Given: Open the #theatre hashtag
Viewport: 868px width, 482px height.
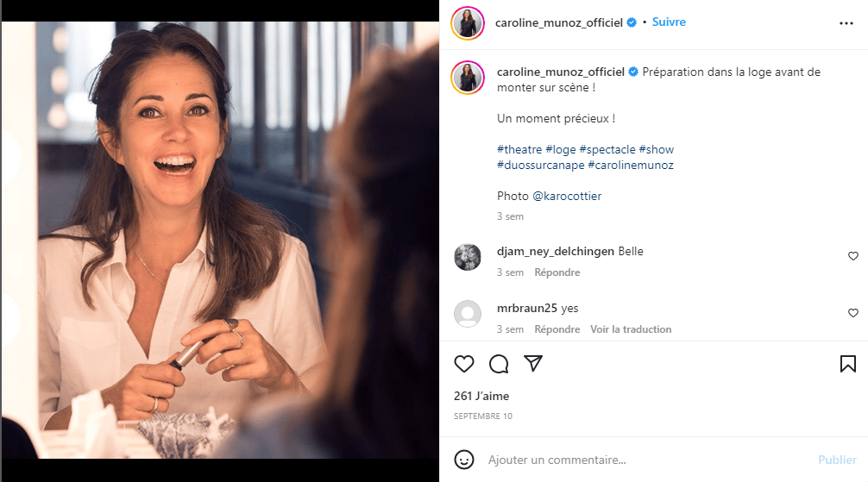Looking at the screenshot, I should [x=519, y=149].
